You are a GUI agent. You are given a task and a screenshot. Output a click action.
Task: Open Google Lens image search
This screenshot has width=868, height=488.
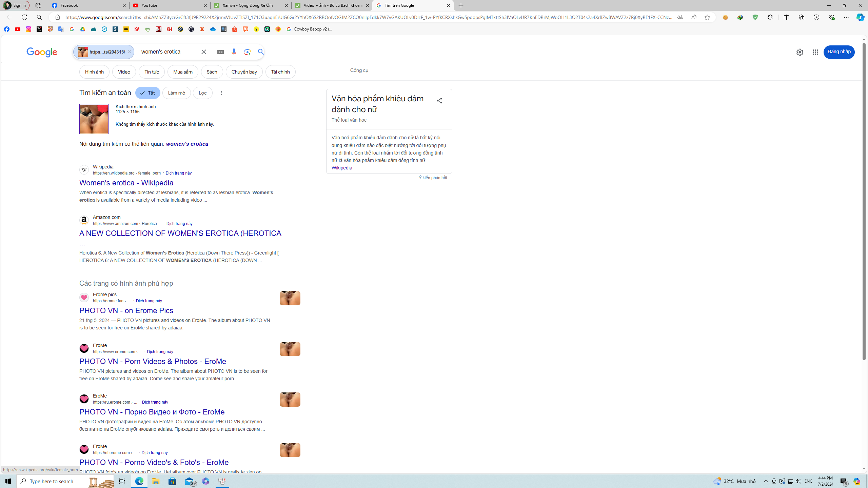pyautogui.click(x=247, y=52)
